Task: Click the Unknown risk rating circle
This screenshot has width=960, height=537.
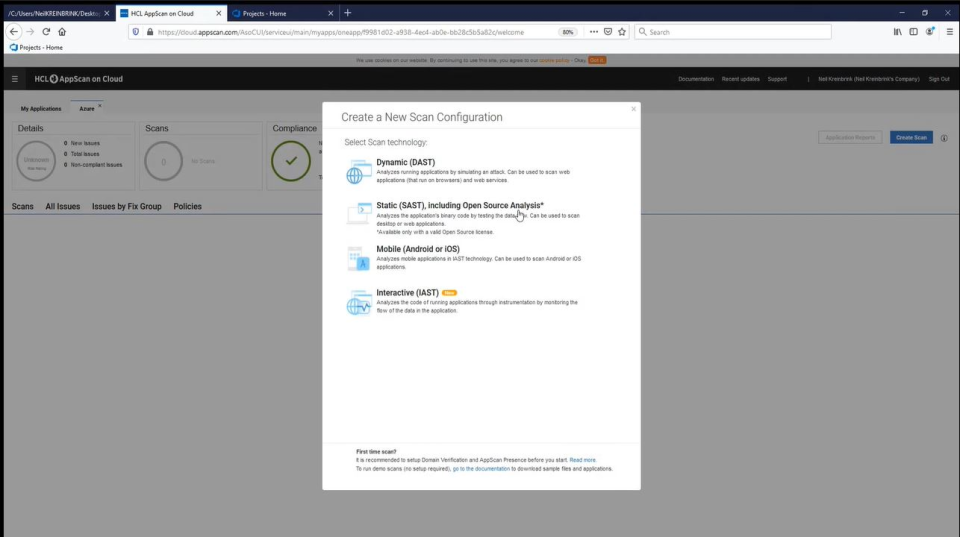Action: click(x=36, y=161)
